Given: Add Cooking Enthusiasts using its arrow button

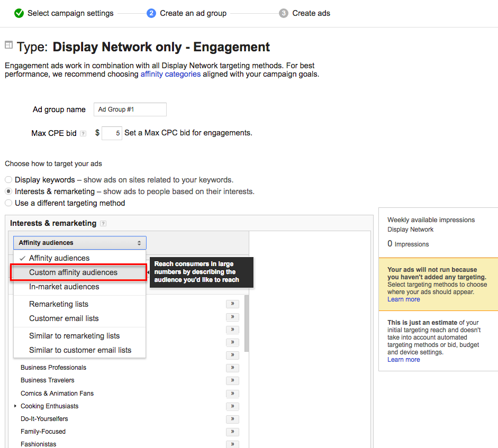Looking at the screenshot, I should (x=232, y=406).
